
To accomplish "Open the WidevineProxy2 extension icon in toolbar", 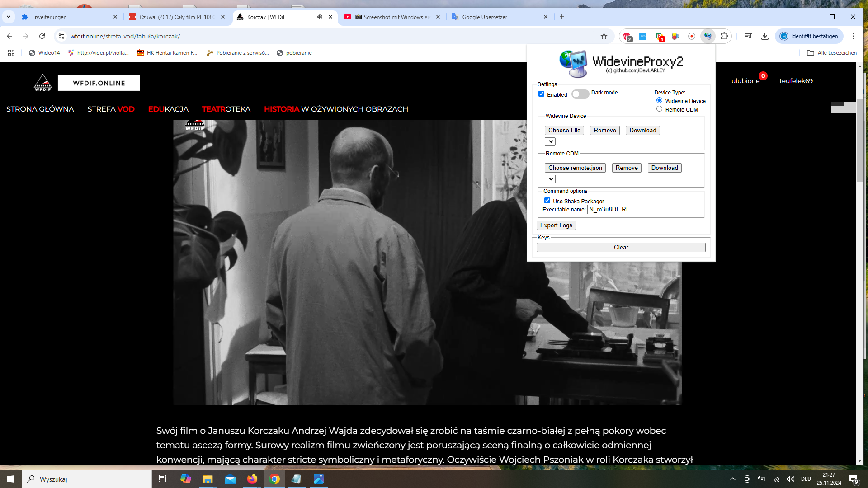I will [708, 36].
